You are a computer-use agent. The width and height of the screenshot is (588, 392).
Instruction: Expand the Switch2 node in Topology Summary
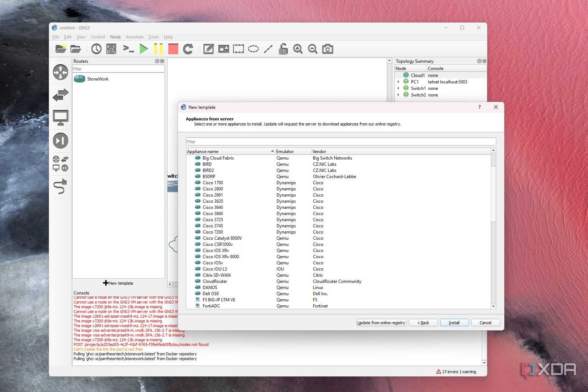pyautogui.click(x=398, y=95)
